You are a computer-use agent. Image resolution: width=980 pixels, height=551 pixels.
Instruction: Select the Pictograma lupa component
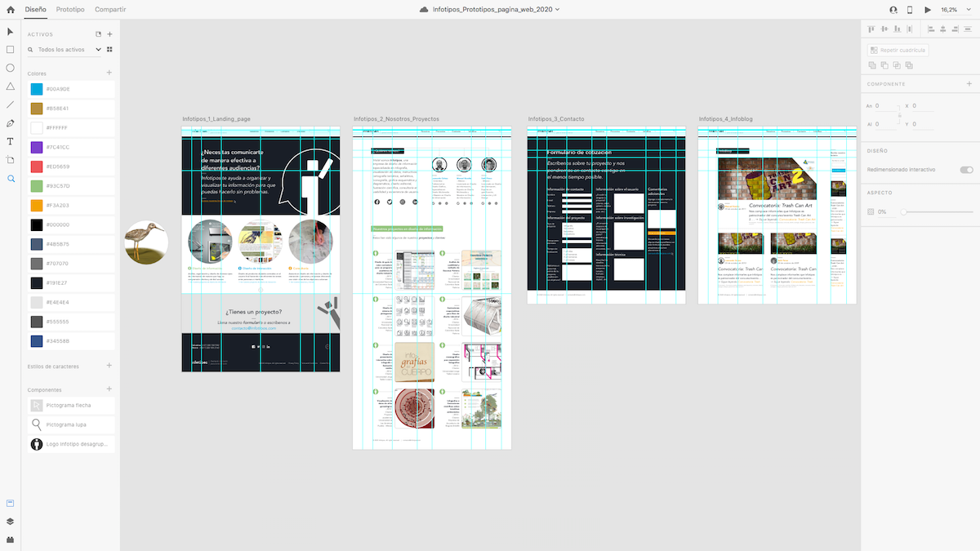tap(71, 424)
